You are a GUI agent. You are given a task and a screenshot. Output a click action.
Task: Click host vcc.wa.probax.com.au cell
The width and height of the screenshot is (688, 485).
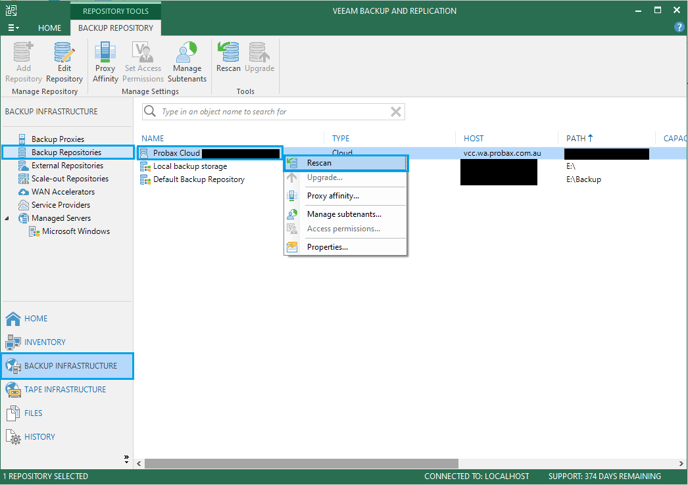(x=502, y=153)
